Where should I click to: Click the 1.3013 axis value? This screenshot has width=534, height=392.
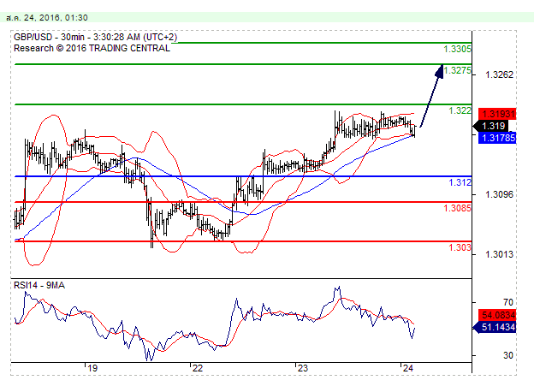[499, 254]
